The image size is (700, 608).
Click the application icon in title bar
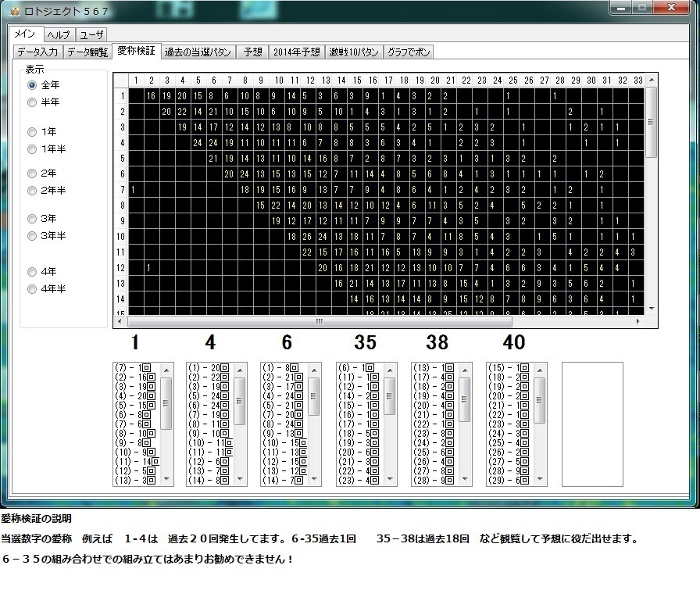pos(15,11)
